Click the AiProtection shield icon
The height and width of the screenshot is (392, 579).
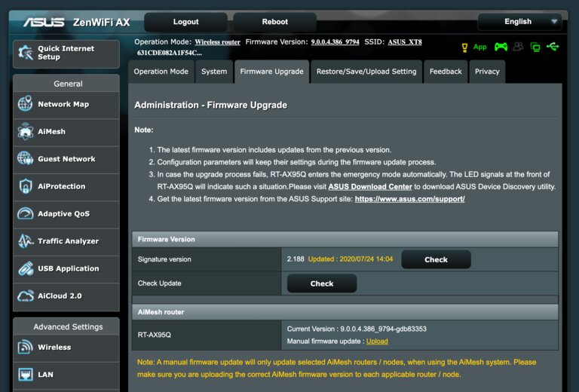[x=26, y=186]
